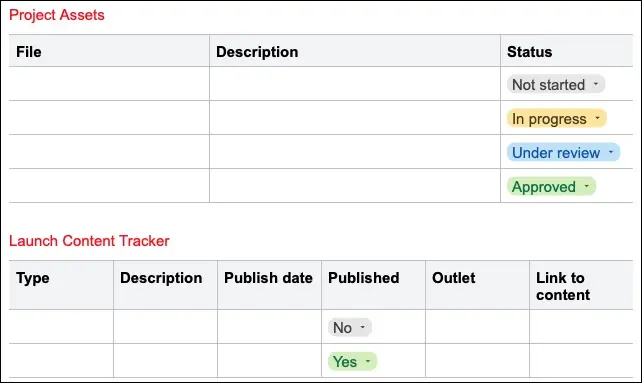Click the File cell in the Approved row

(109, 186)
